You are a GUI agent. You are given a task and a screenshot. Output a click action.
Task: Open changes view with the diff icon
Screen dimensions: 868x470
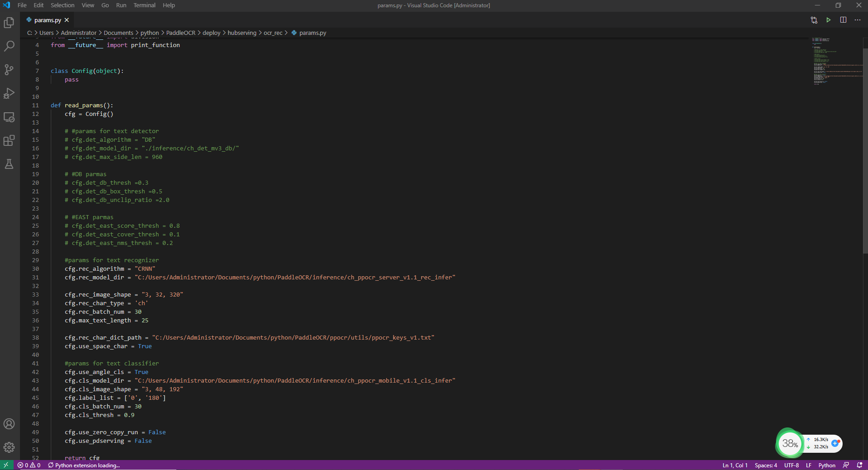pos(814,20)
